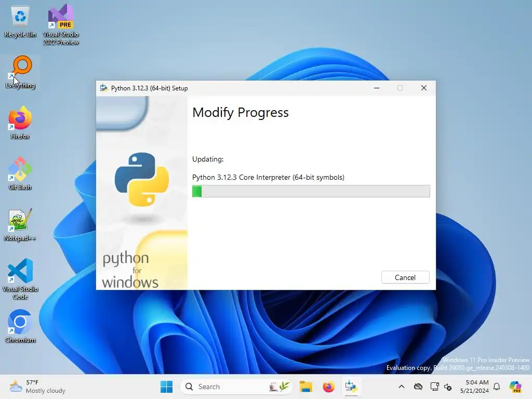The height and width of the screenshot is (399, 532).
Task: Select the Notepad++ desktop shortcut
Action: tap(20, 224)
